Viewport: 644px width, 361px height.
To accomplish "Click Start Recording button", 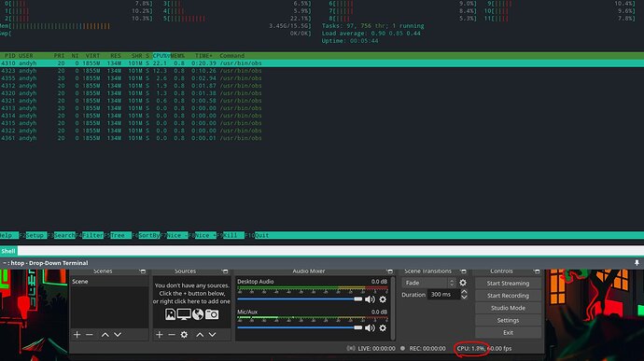I will pos(508,296).
